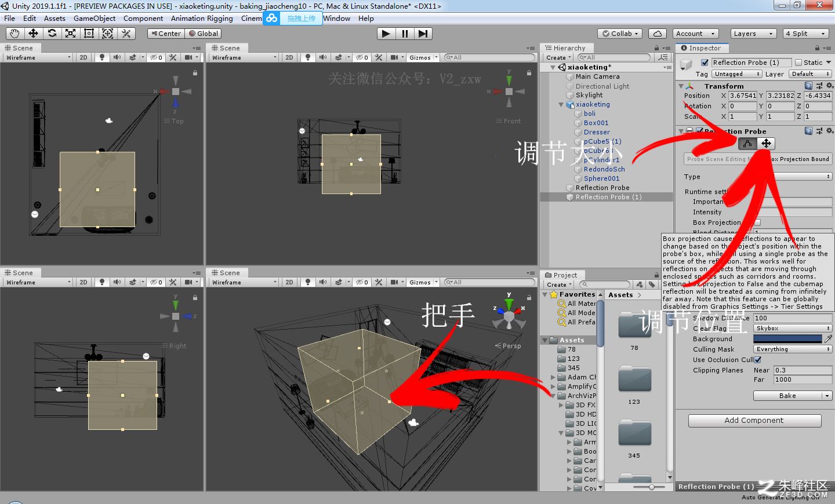Select the Rect Transform tool
Image resolution: width=835 pixels, height=504 pixels.
89,34
